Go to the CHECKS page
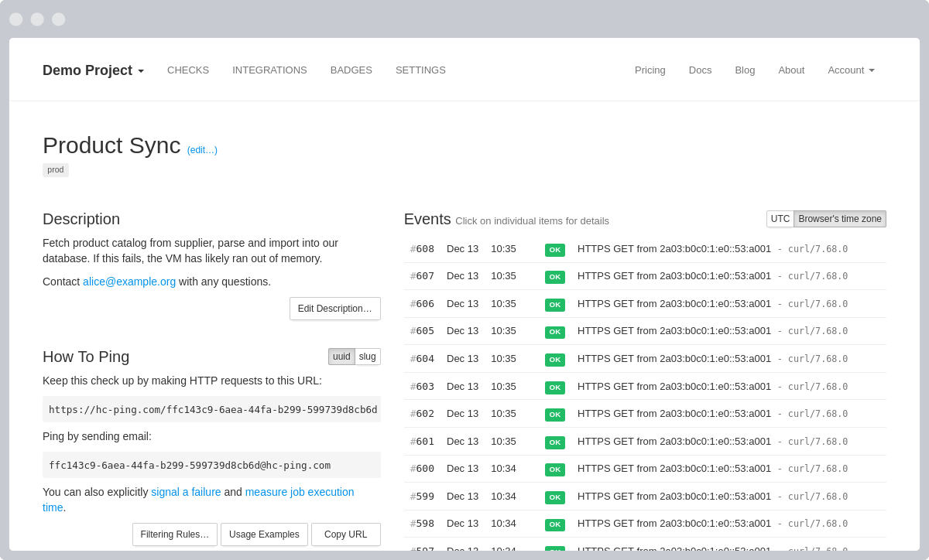Image resolution: width=929 pixels, height=560 pixels. [188, 70]
